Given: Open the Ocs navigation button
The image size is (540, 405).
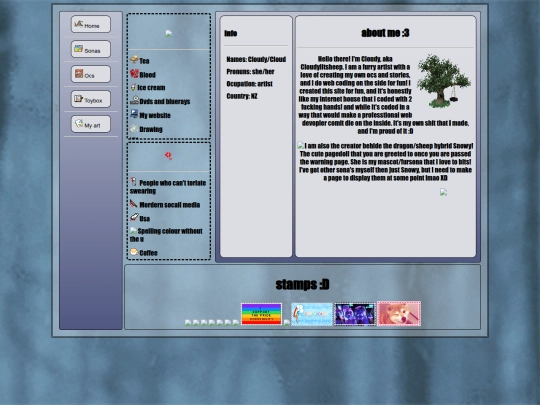Looking at the screenshot, I should point(91,74).
